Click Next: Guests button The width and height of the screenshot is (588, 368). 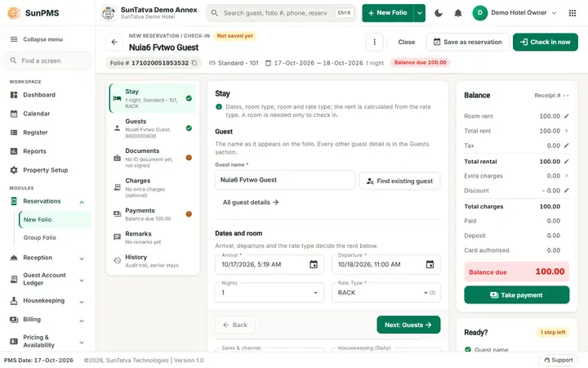pos(408,325)
